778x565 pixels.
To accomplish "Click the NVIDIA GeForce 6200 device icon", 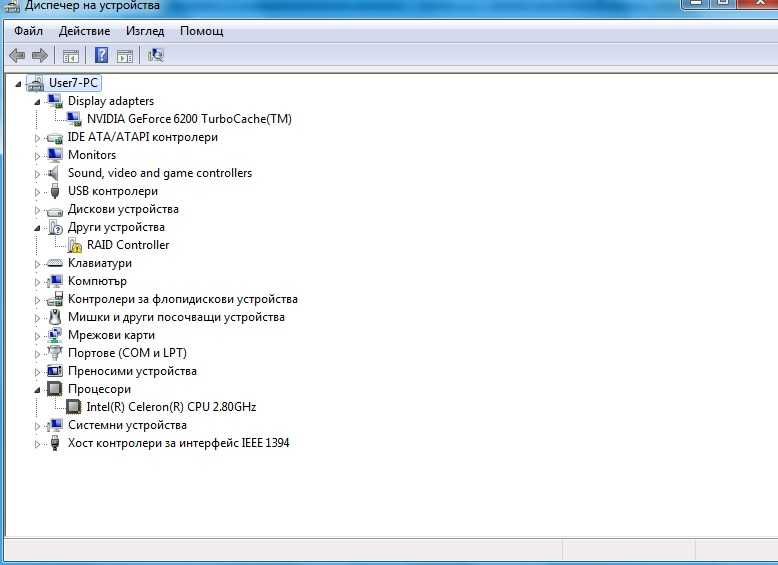I will 74,119.
